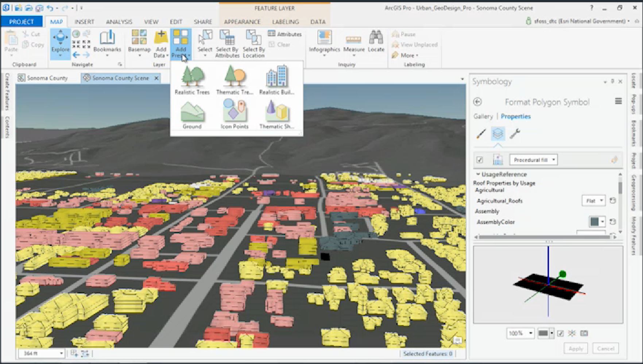Choose the Ground preset

[x=192, y=115]
